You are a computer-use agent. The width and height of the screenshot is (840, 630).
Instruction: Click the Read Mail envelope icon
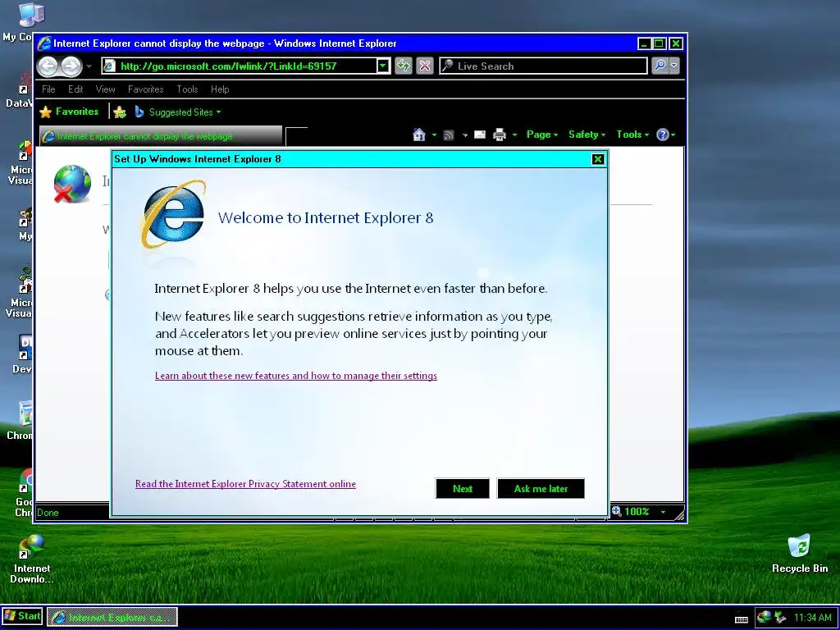pyautogui.click(x=480, y=135)
